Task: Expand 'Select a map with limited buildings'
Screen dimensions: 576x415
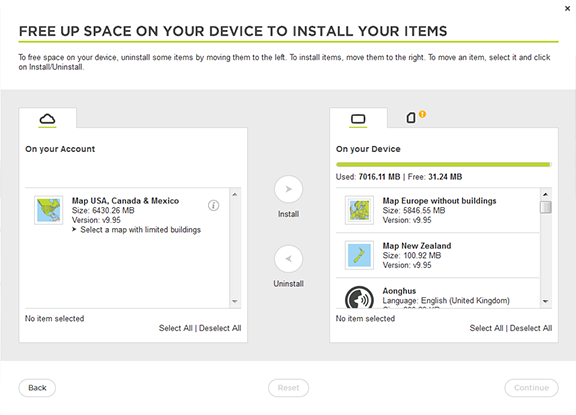Action: (136, 230)
